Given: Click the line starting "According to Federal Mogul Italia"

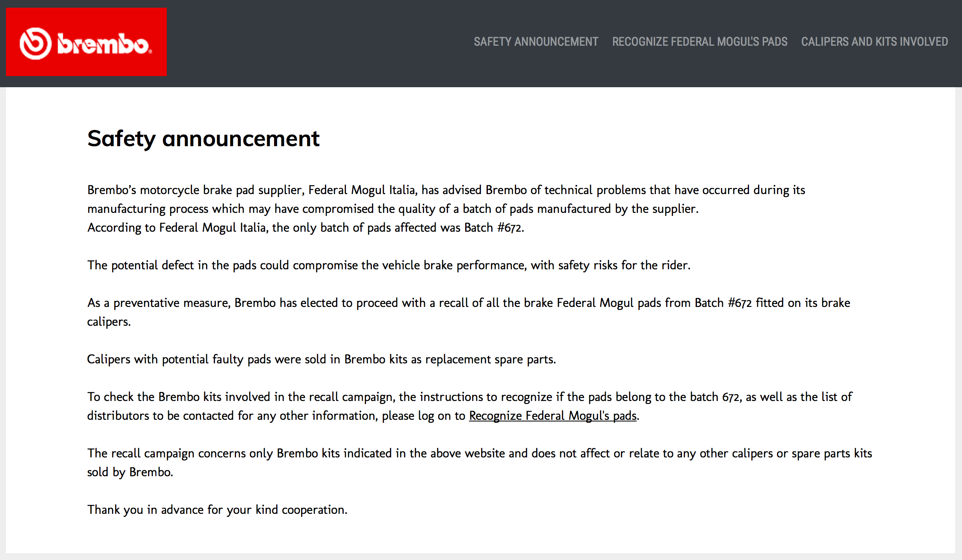Looking at the screenshot, I should [305, 227].
